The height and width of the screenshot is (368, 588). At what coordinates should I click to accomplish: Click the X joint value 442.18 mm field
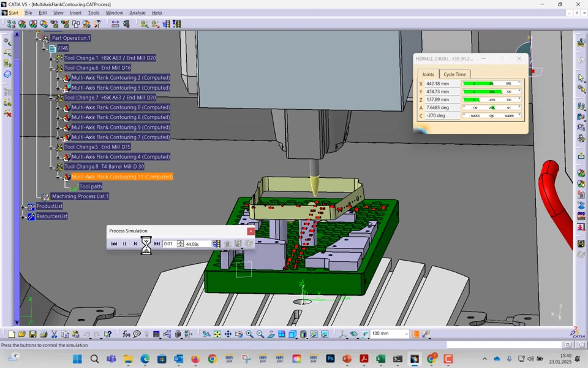pyautogui.click(x=442, y=84)
